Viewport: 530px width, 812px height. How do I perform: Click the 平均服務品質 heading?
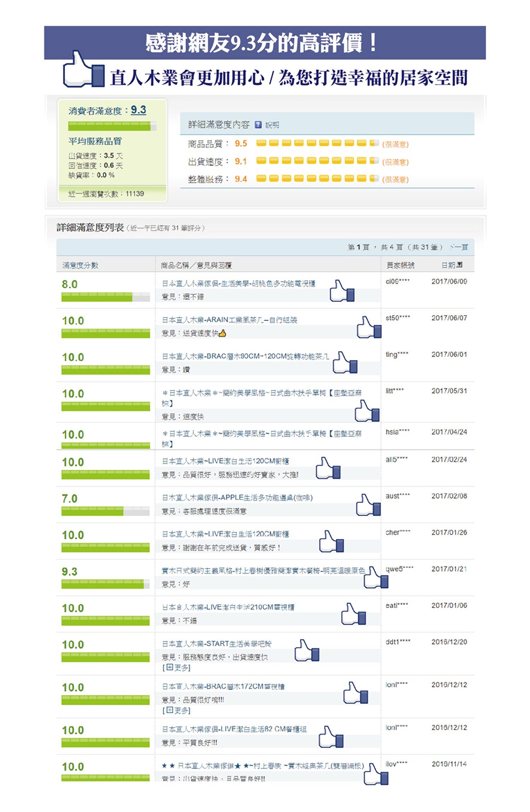tap(95, 141)
